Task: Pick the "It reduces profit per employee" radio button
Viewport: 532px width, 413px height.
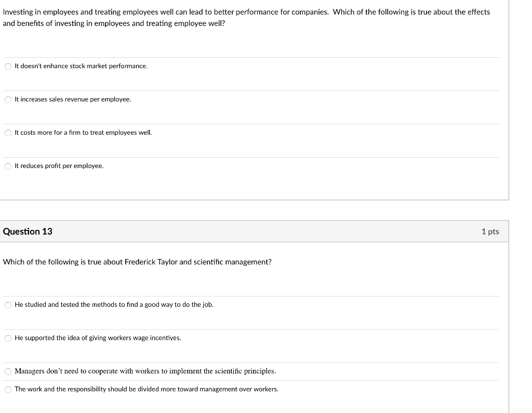Action: [8, 166]
